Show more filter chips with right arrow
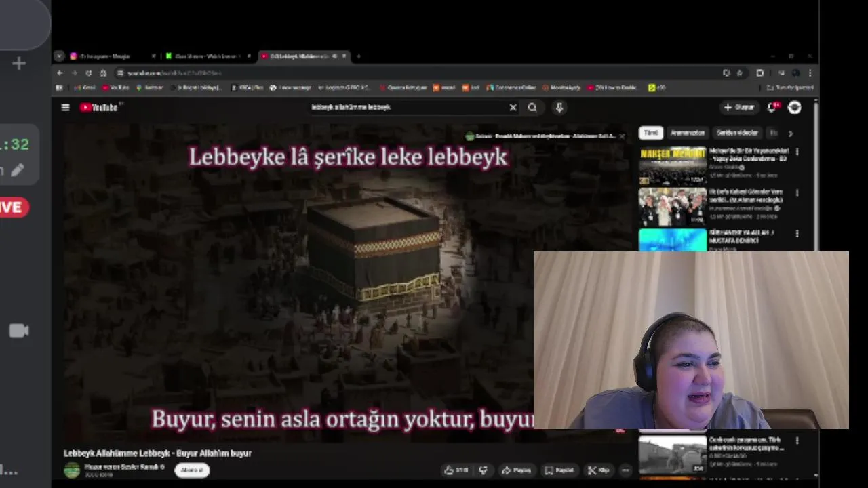 click(790, 134)
